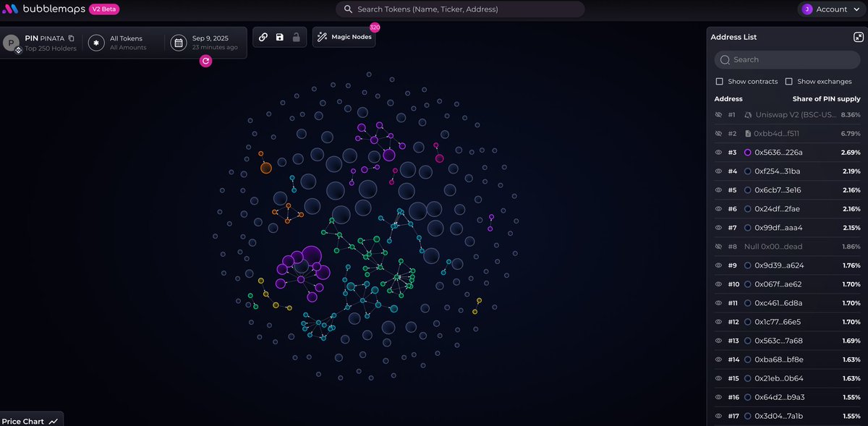
Task: Click the account avatar icon
Action: click(x=807, y=9)
